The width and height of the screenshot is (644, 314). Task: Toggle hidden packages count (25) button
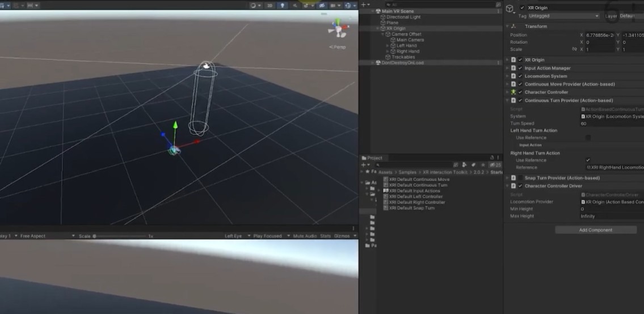[x=495, y=164]
